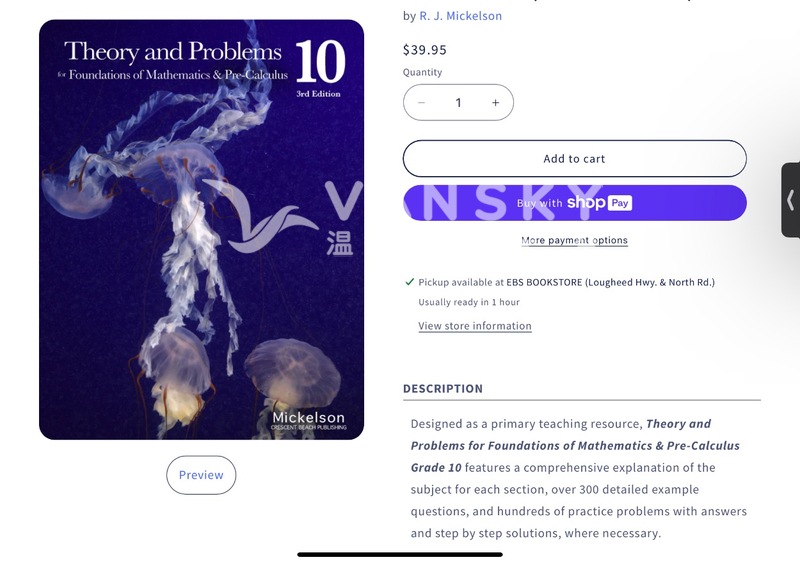Open the book cover image
This screenshot has height=562, width=800.
(202, 229)
